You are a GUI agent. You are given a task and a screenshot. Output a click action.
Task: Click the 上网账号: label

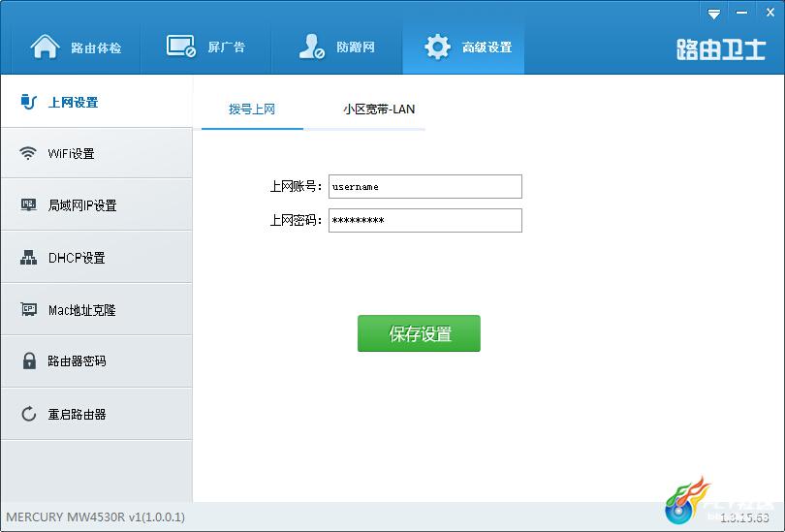click(296, 187)
